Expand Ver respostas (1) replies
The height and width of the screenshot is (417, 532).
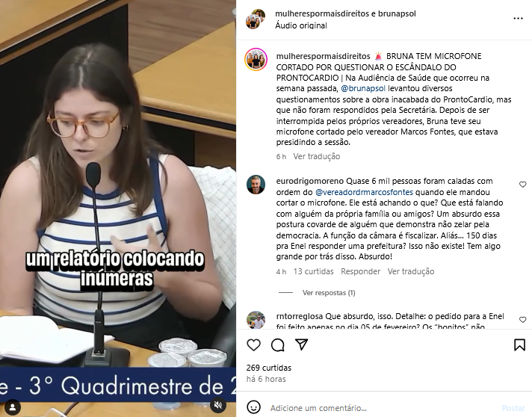coord(329,293)
